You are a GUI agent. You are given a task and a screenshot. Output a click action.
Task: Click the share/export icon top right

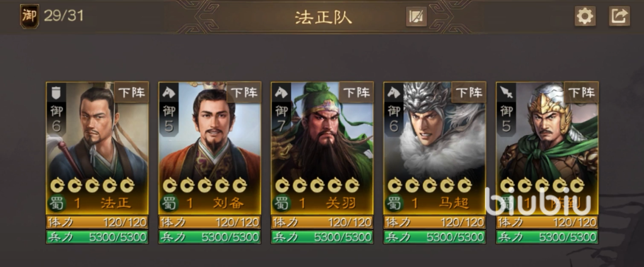click(619, 16)
